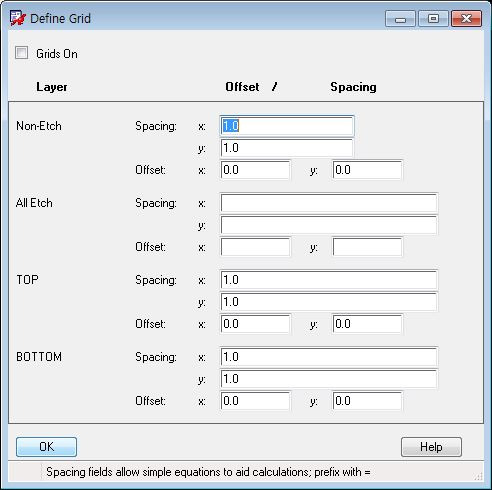Click the BOTTOM layer label
492x490 pixels.
39,357
